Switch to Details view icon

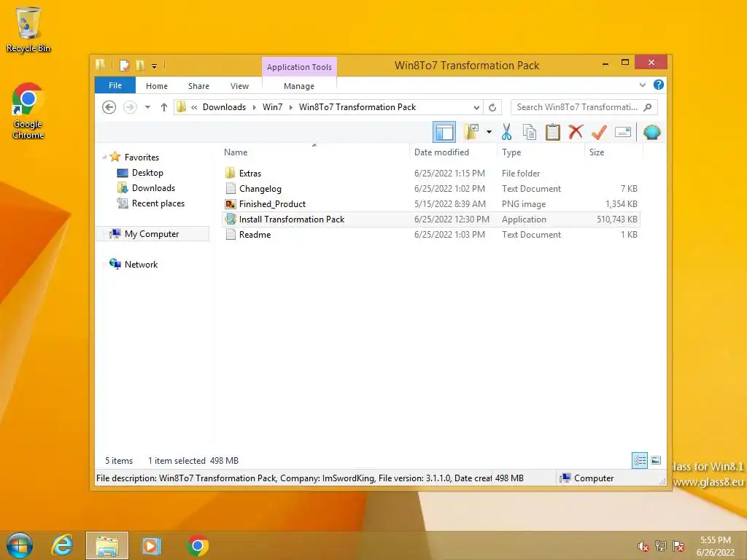click(639, 461)
